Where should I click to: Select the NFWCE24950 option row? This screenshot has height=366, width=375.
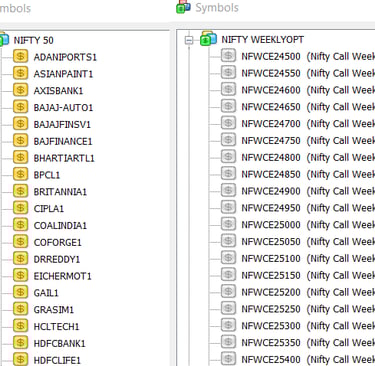pos(298,208)
